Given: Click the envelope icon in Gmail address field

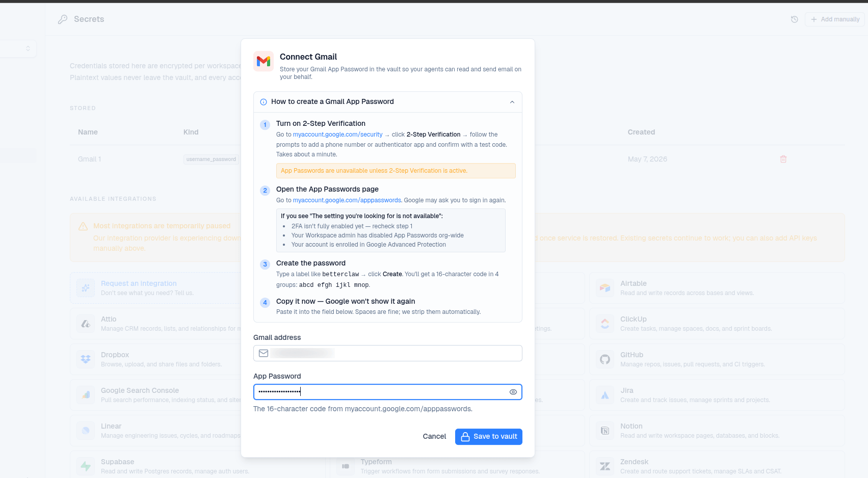Looking at the screenshot, I should pyautogui.click(x=264, y=353).
